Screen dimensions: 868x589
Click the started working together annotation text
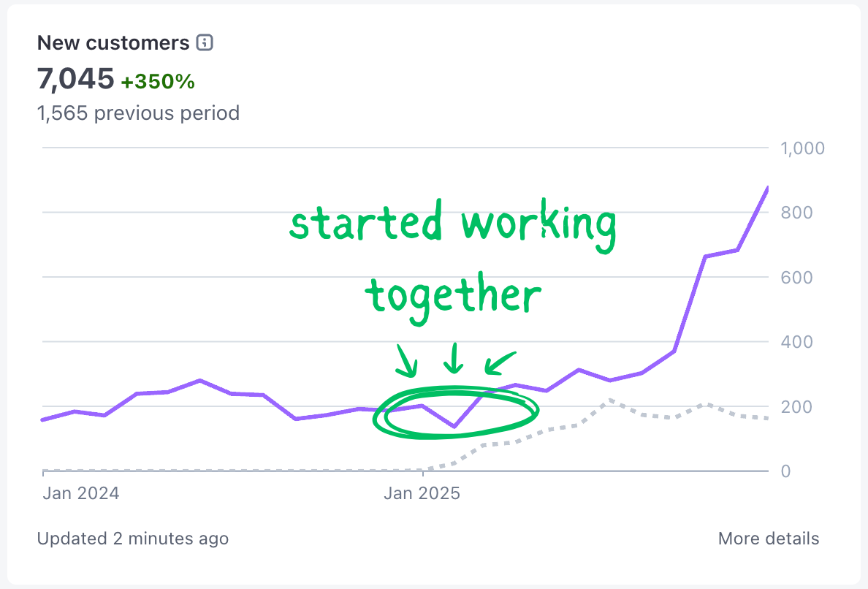click(x=453, y=256)
